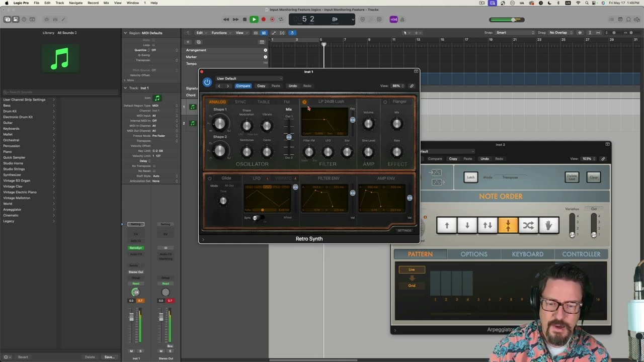Click Compare button in Retro Synth
The height and width of the screenshot is (362, 644).
[x=243, y=86]
